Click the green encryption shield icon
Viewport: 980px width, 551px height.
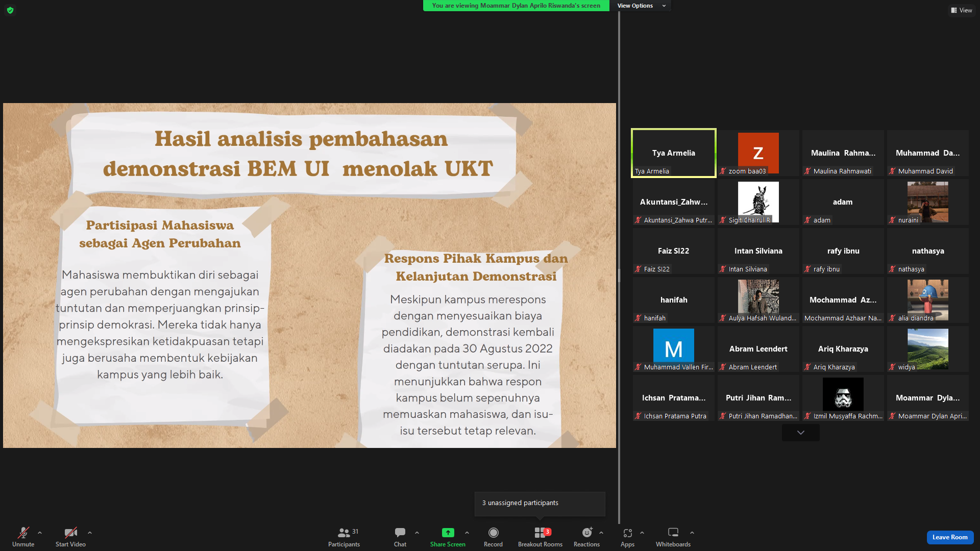pyautogui.click(x=10, y=10)
